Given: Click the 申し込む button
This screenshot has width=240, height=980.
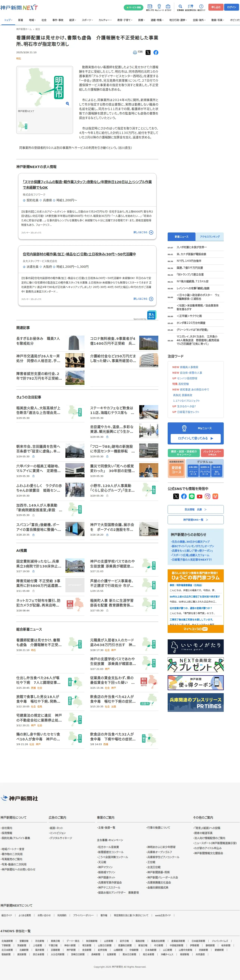Looking at the screenshot, I should 216,7.
